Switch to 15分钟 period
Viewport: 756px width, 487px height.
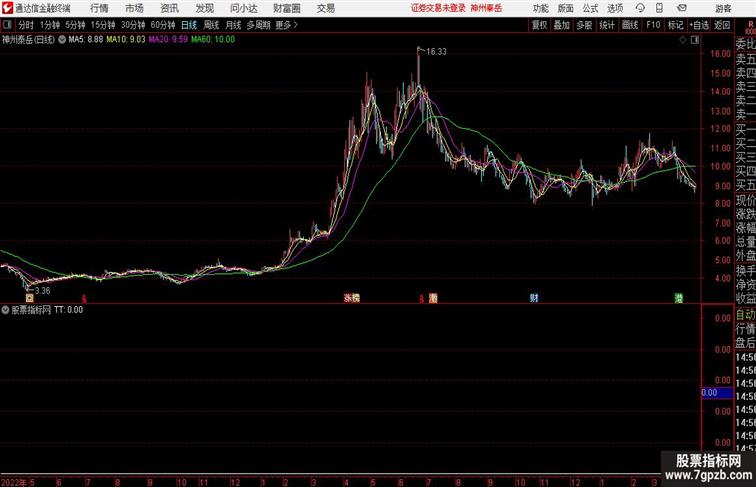pyautogui.click(x=103, y=25)
